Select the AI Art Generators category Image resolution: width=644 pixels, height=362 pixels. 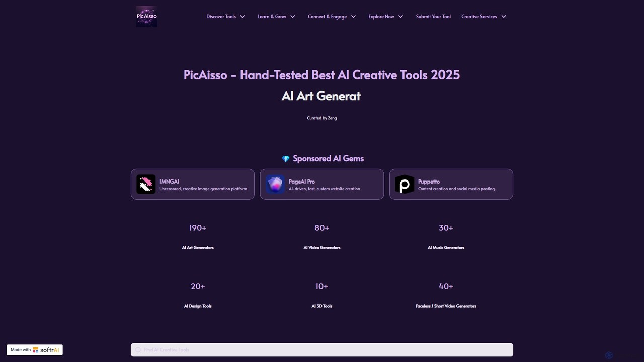(198, 248)
